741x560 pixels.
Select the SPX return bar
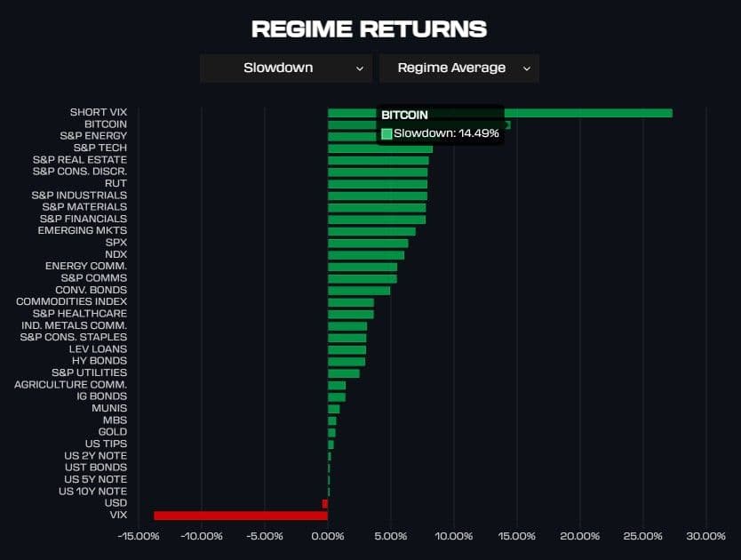point(368,243)
